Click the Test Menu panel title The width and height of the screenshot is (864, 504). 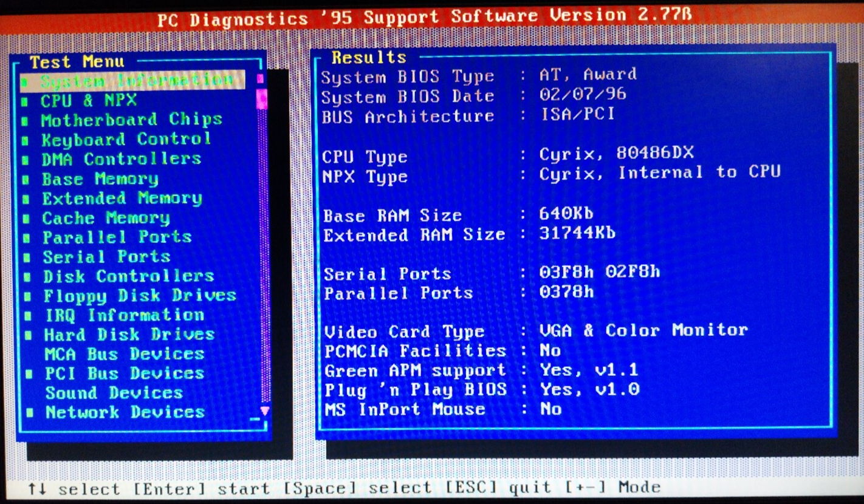[x=77, y=62]
